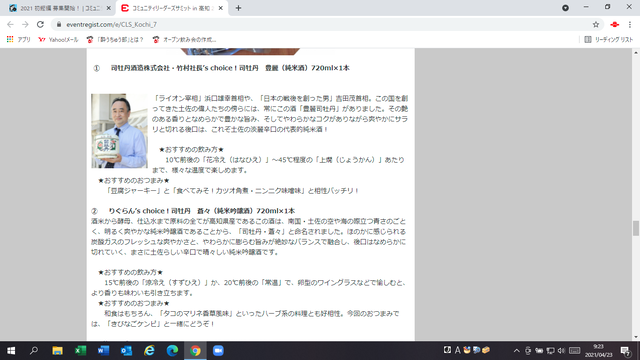
Task: Open Windows taskbar search
Action: (34, 351)
